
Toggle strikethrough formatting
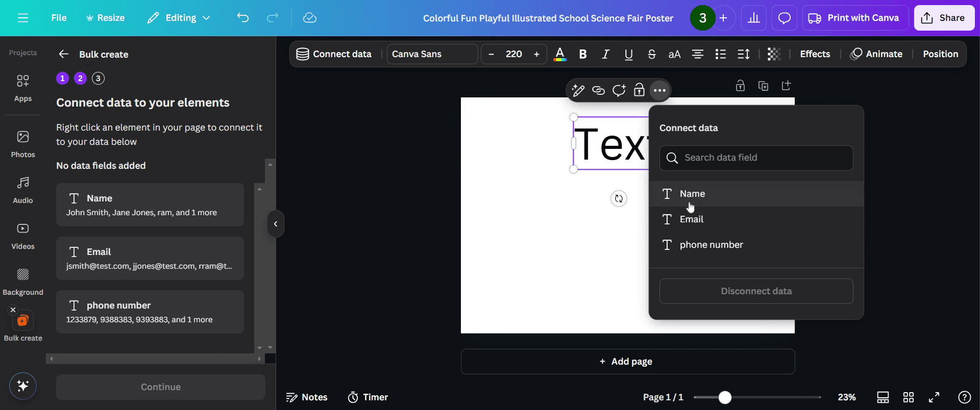pyautogui.click(x=652, y=54)
